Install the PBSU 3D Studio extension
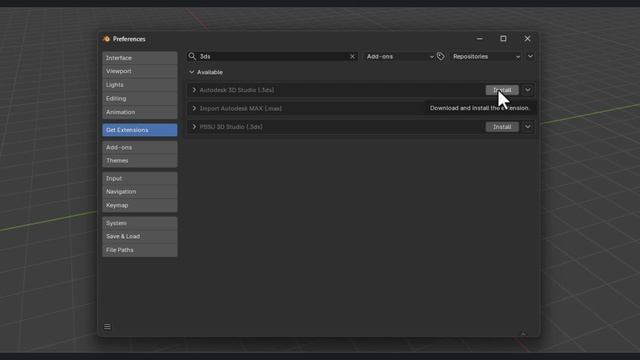Viewport: 640px width, 360px height. [x=502, y=127]
